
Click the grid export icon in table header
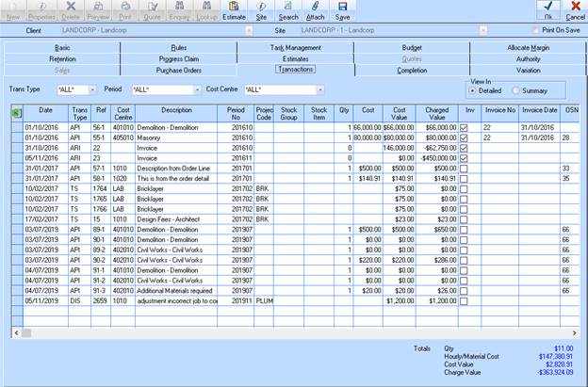(17, 113)
